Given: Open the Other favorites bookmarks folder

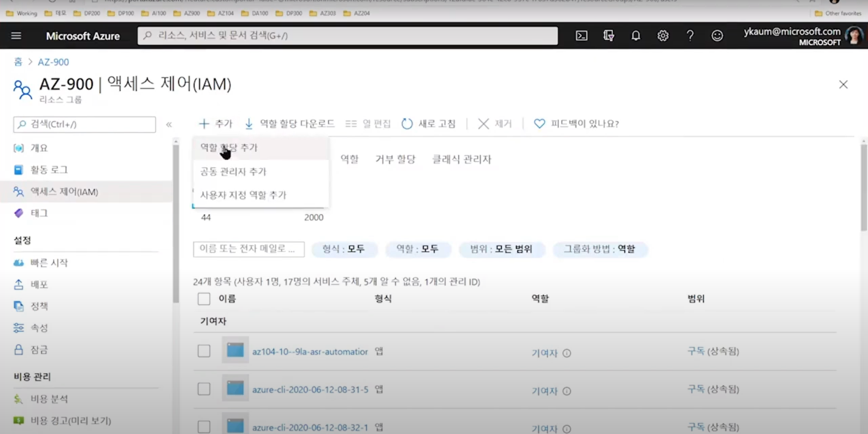Looking at the screenshot, I should click(838, 13).
